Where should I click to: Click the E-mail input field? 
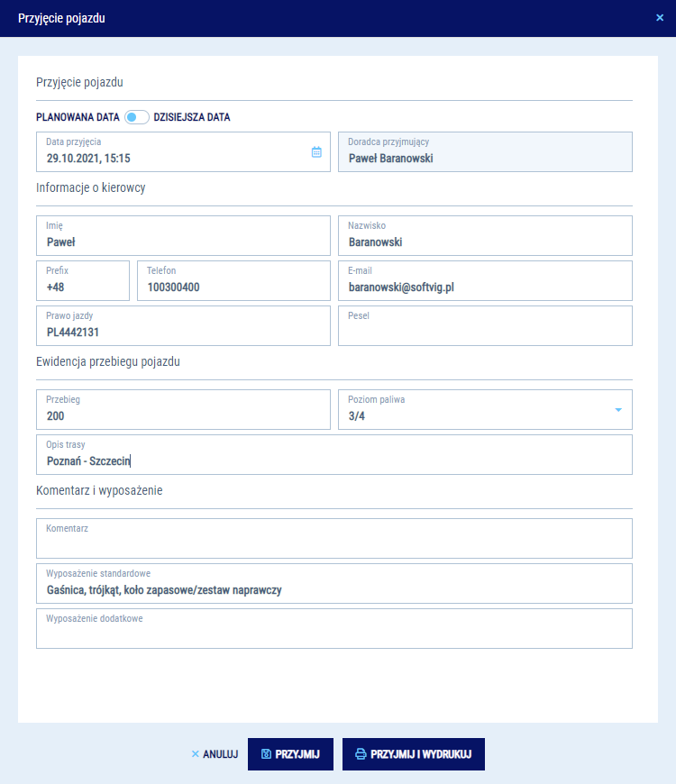pyautogui.click(x=485, y=281)
